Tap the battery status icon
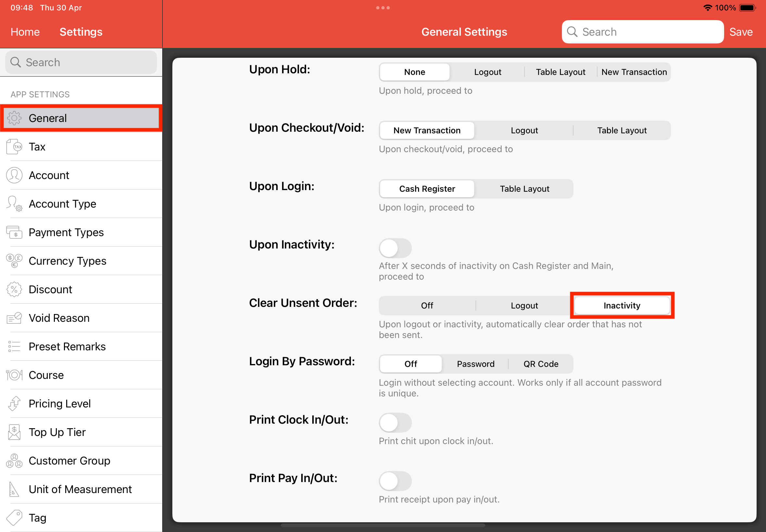766x532 pixels. pos(747,8)
